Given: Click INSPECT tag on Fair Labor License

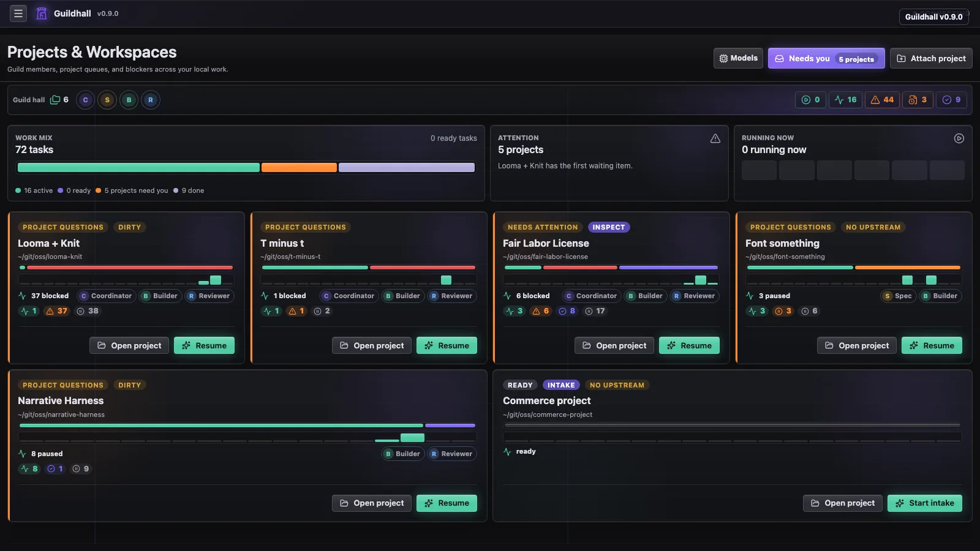Looking at the screenshot, I should (609, 227).
